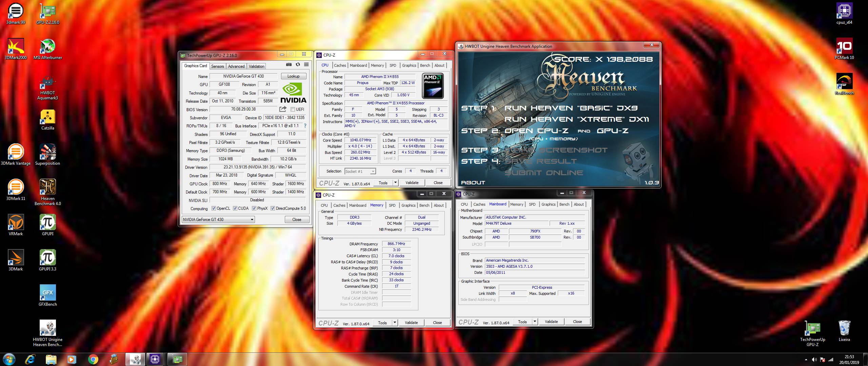Viewport: 868px width, 366px height.
Task: Click the Lookup button in GPU-Z
Action: (293, 76)
